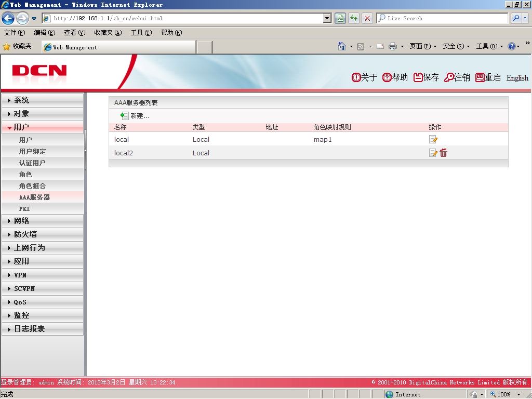Click the printer icon

tap(393, 46)
